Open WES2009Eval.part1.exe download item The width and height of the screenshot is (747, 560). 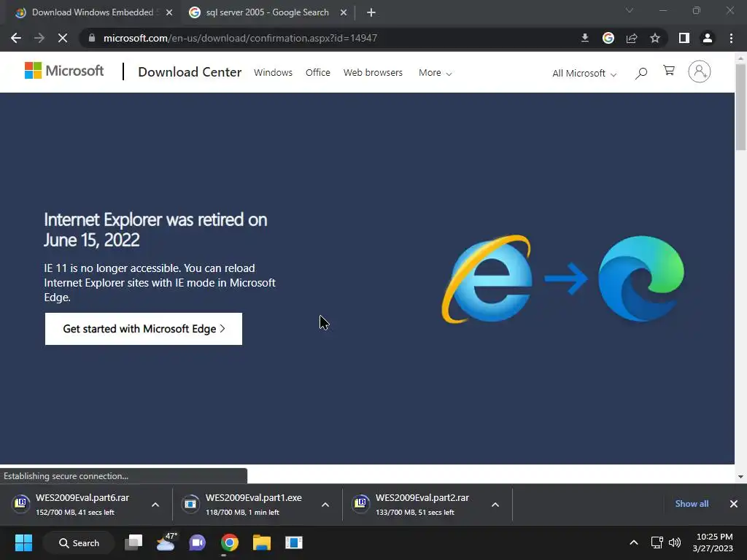[245, 505]
